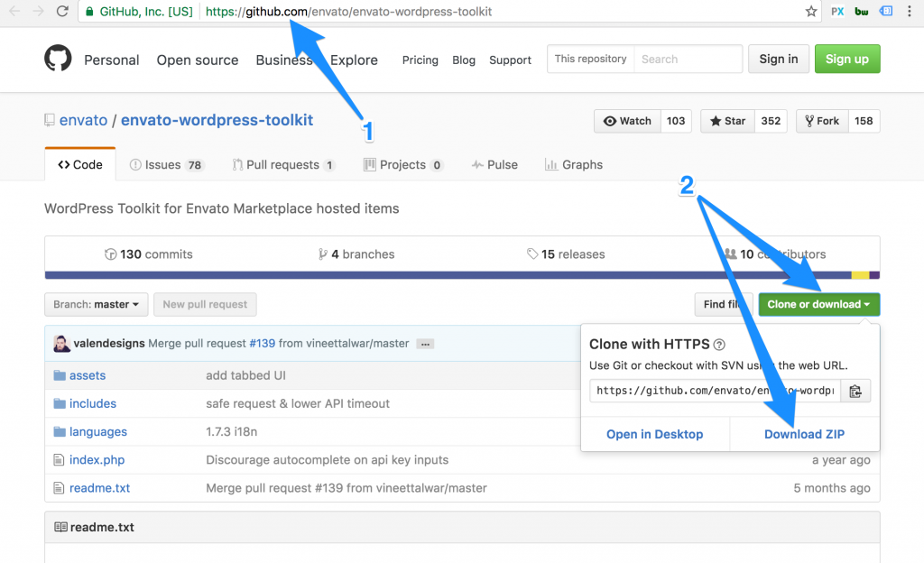Click the New pull request button

coord(205,304)
